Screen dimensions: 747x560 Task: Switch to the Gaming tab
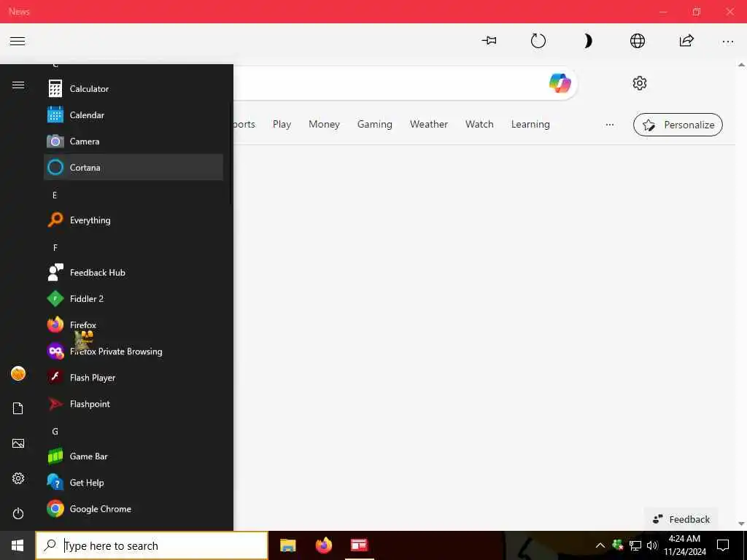click(374, 124)
